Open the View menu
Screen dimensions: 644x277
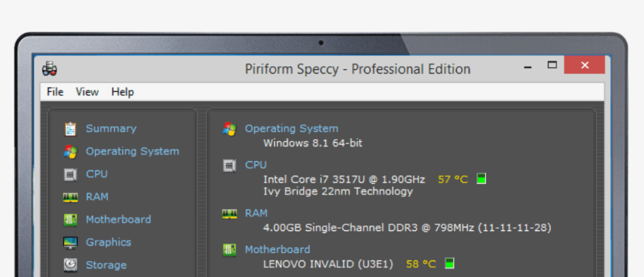tap(87, 92)
